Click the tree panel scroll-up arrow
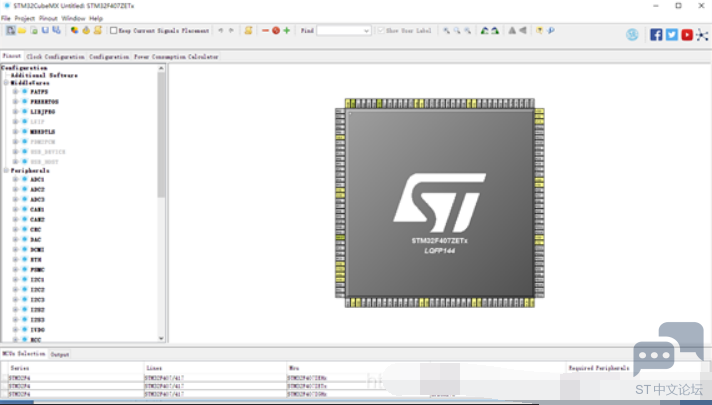The image size is (712, 405). (x=161, y=68)
